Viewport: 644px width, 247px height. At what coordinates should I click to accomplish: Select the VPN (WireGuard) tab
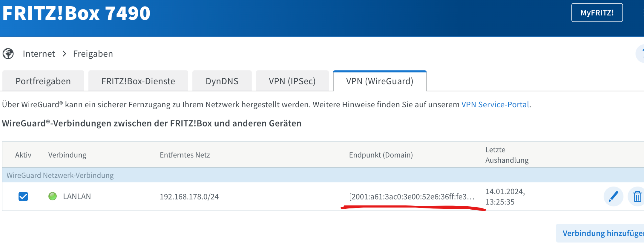380,81
